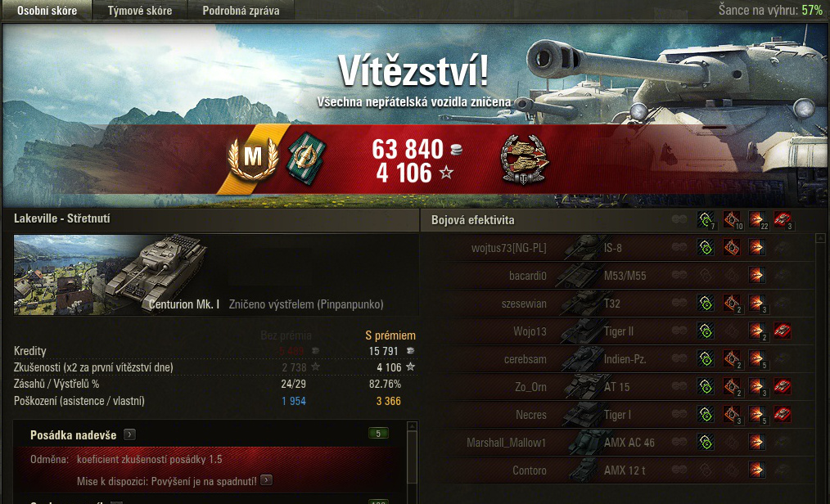Click the spotted enemies header icon

[x=706, y=220]
